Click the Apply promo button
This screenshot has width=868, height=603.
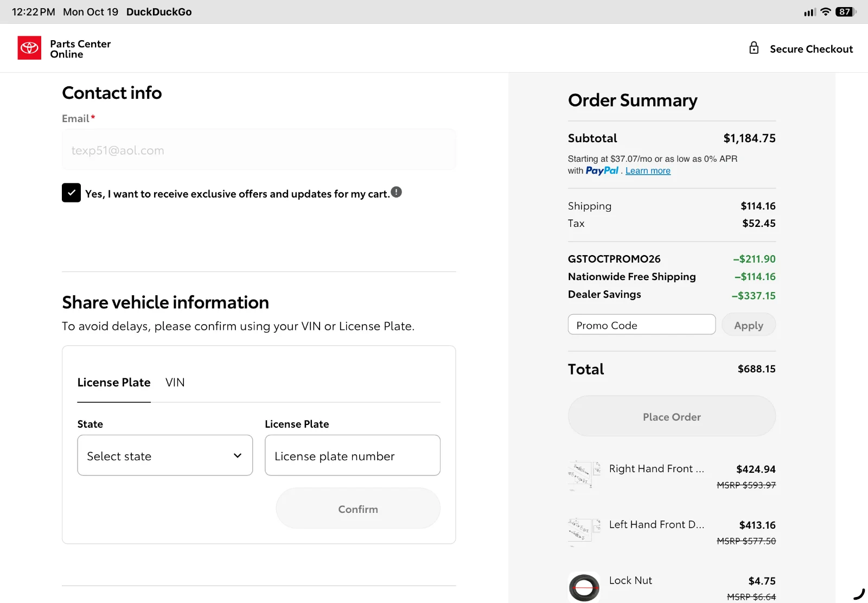[x=749, y=325]
